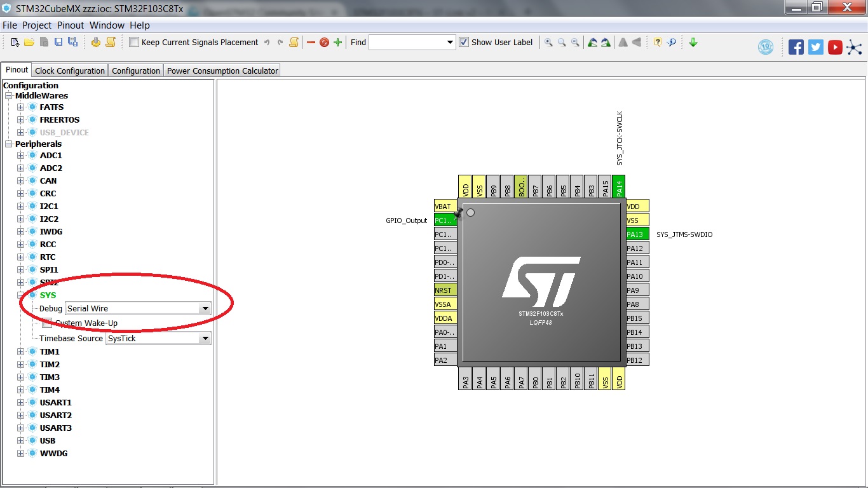This screenshot has height=488, width=868.
Task: Click the PA10 pin on chip
Action: (637, 276)
